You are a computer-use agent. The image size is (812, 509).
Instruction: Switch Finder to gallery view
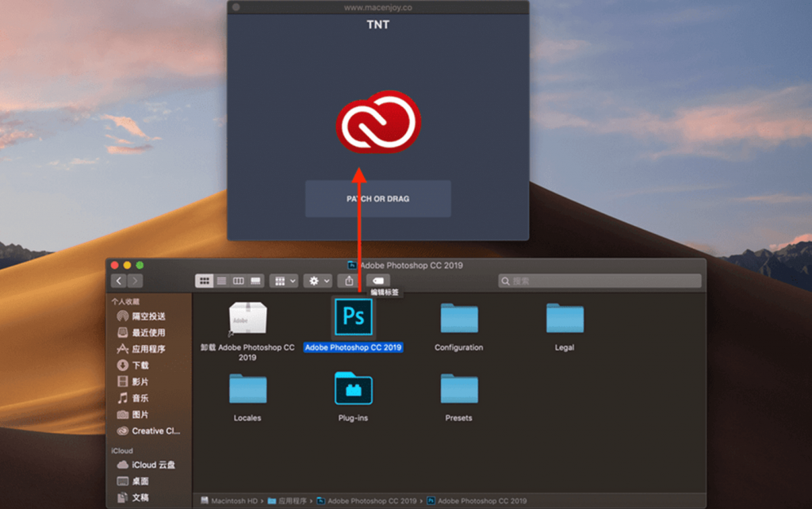255,281
